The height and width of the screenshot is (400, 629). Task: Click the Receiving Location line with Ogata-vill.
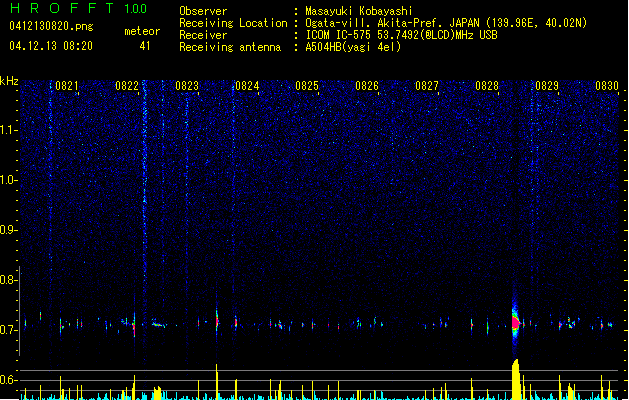point(383,23)
